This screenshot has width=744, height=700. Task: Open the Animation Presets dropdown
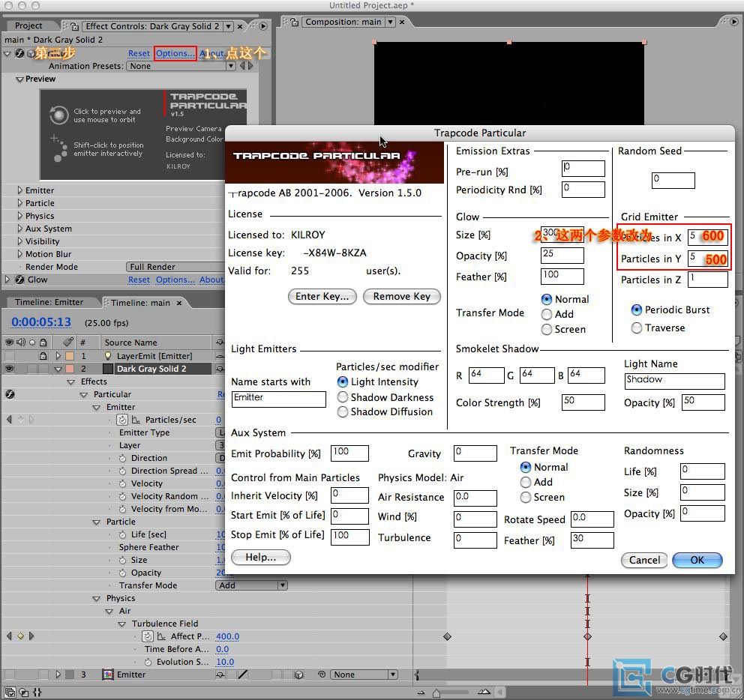pyautogui.click(x=181, y=66)
